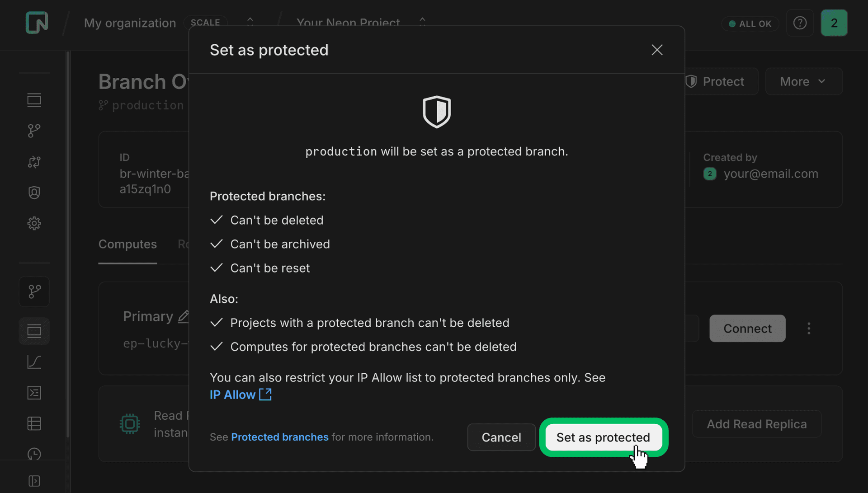Expand the My organization selector chevron

(x=250, y=21)
